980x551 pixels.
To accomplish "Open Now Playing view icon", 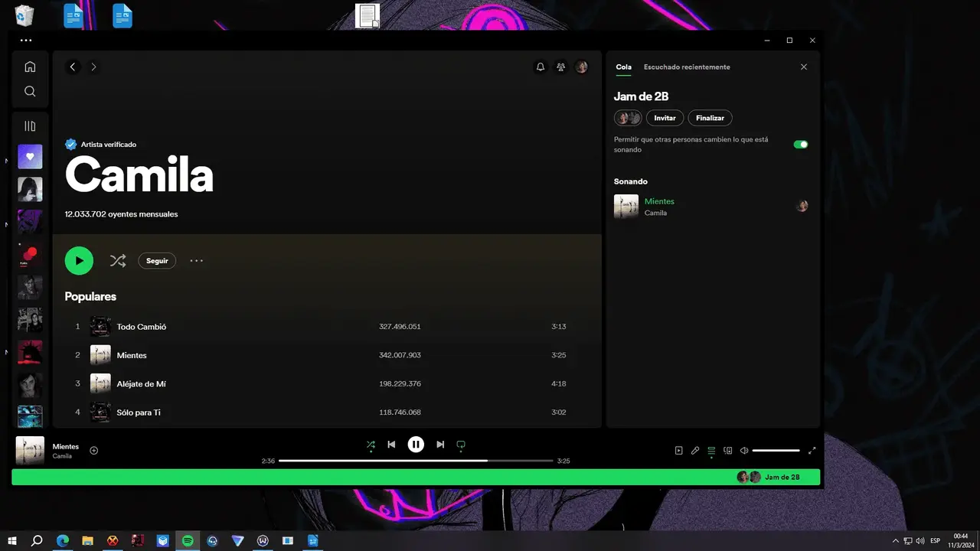I will (x=679, y=451).
